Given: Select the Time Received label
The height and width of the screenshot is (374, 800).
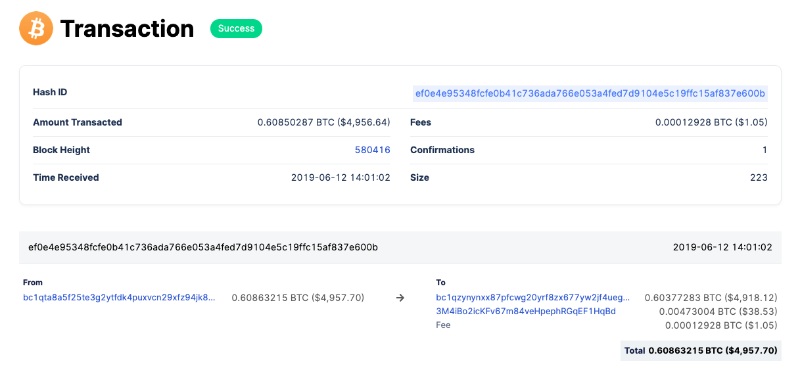Looking at the screenshot, I should [x=66, y=178].
